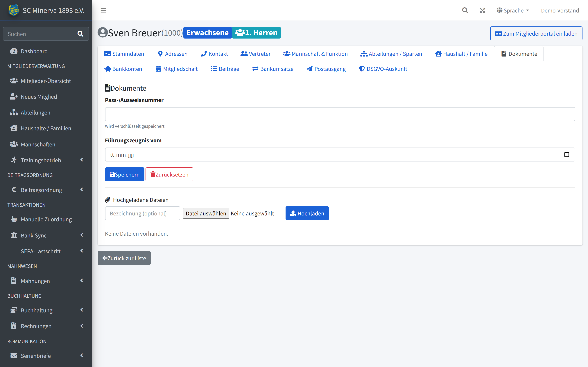This screenshot has width=588, height=367.
Task: Click the Pass-/Ausweisnummer input field
Action: pos(340,114)
